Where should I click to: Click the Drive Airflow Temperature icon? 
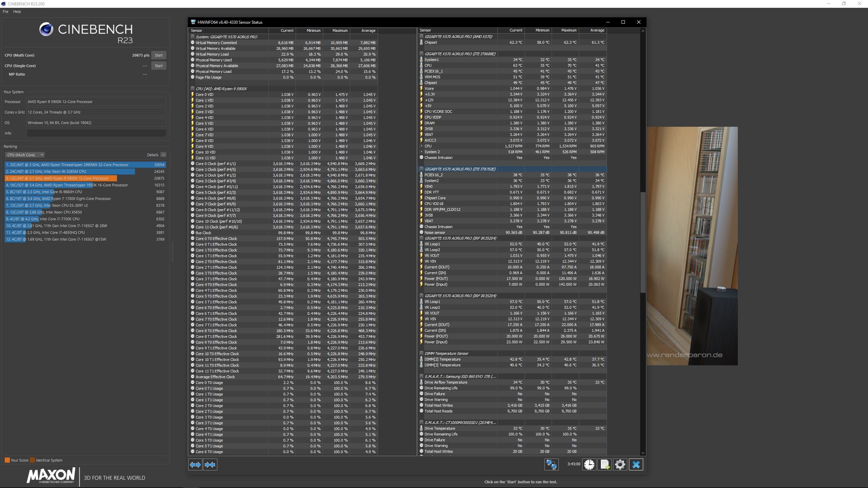tap(421, 382)
